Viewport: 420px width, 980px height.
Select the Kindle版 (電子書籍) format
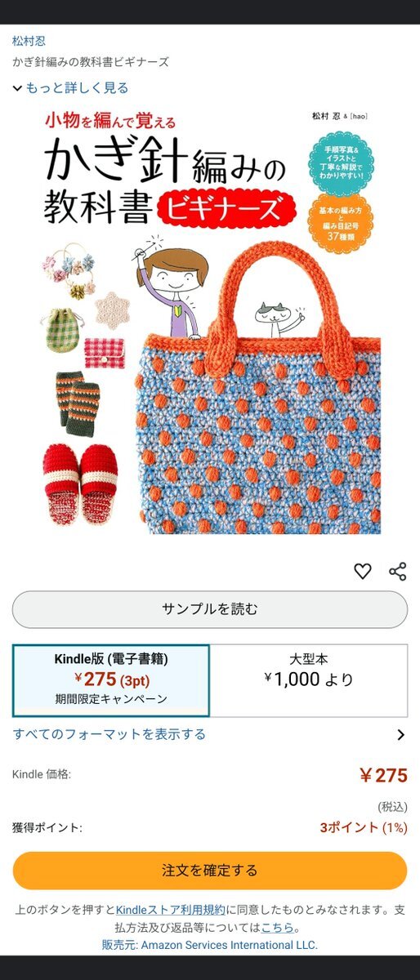pyautogui.click(x=111, y=680)
